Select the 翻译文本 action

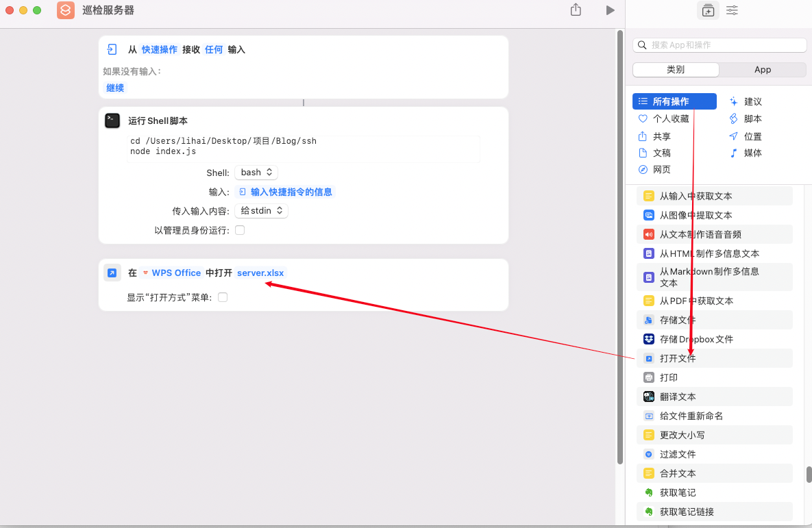click(x=714, y=397)
